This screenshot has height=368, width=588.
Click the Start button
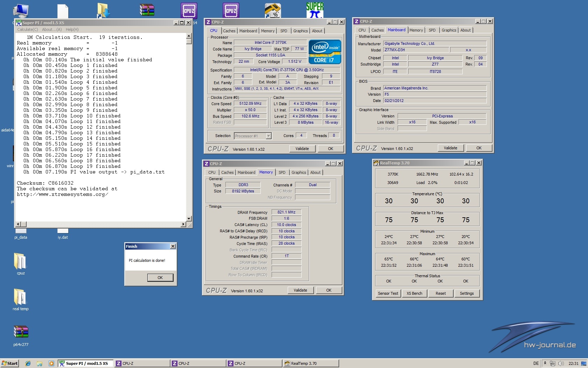(9, 363)
